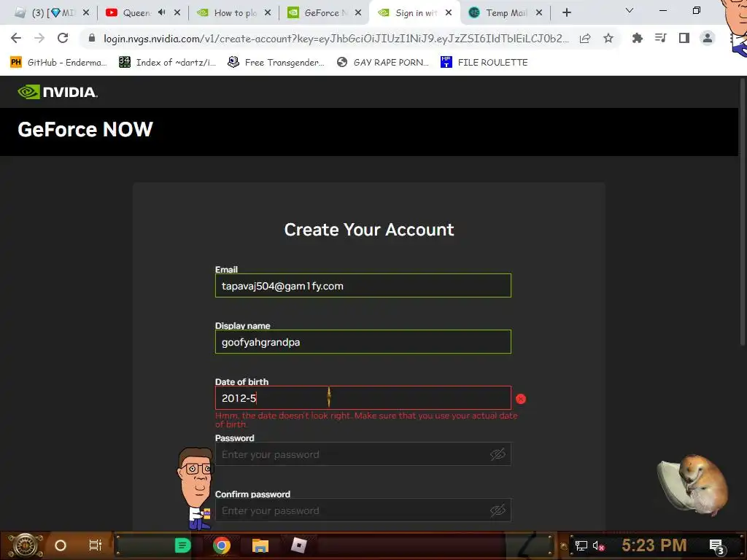The height and width of the screenshot is (560, 747).
Task: Open the green chat app on taskbar
Action: (x=182, y=545)
